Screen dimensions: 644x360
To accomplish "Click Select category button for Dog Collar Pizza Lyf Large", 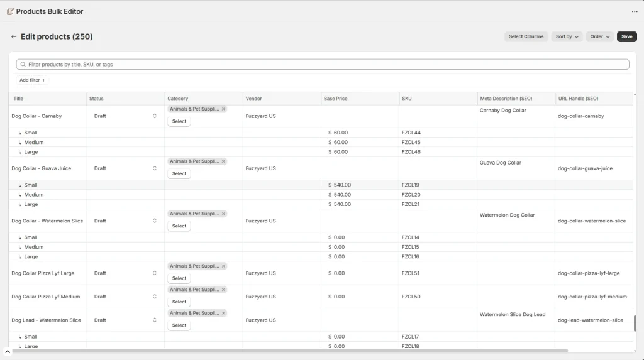I will coord(179,278).
